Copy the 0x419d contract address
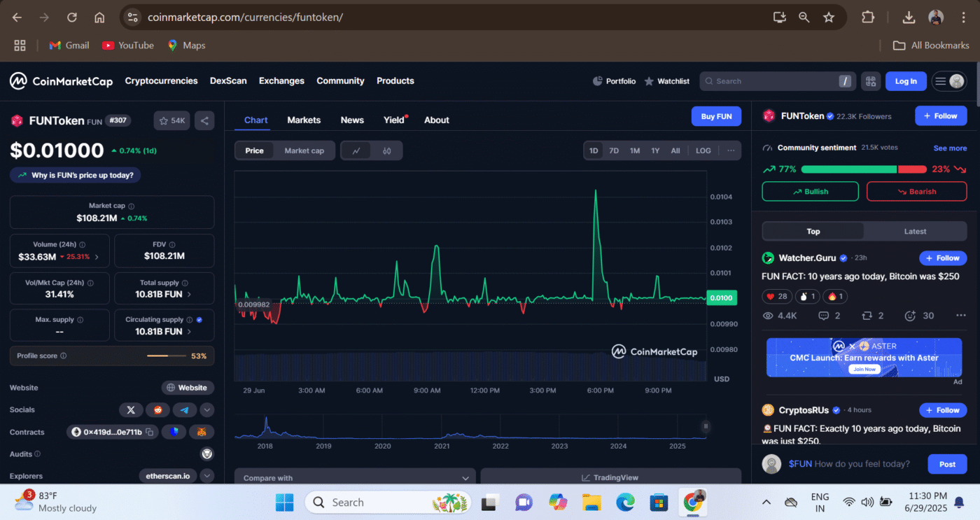 coord(150,433)
